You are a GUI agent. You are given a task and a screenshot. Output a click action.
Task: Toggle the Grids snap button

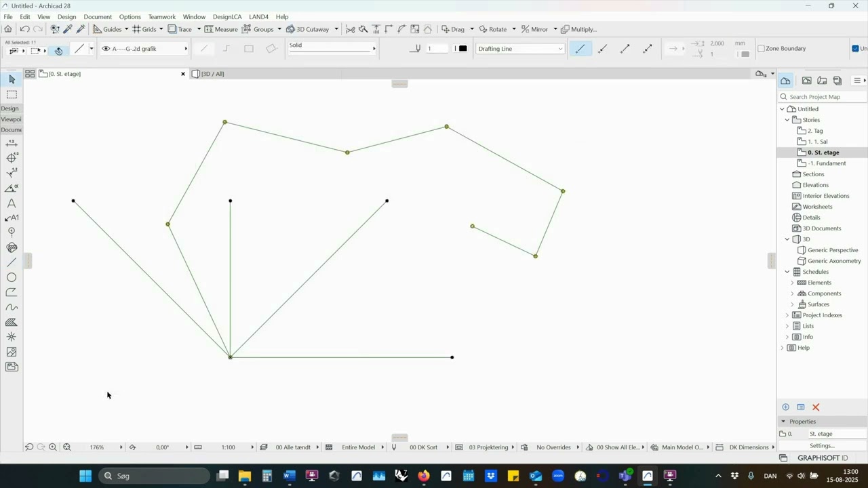tap(144, 29)
